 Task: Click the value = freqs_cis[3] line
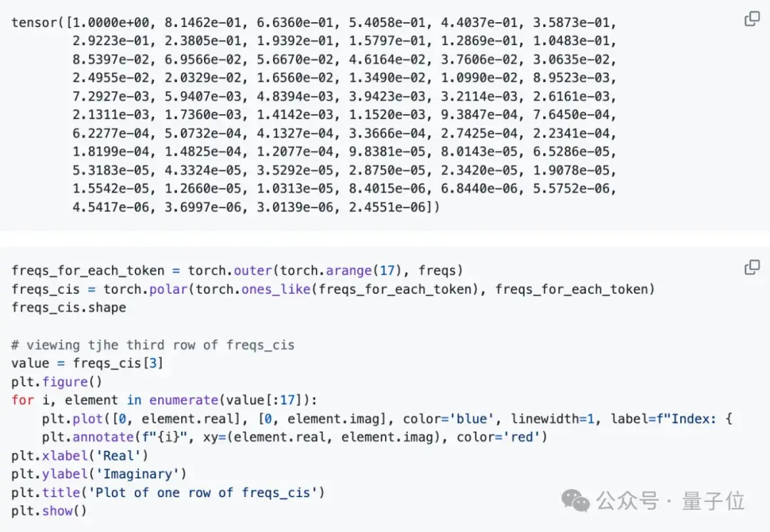pyautogui.click(x=87, y=364)
